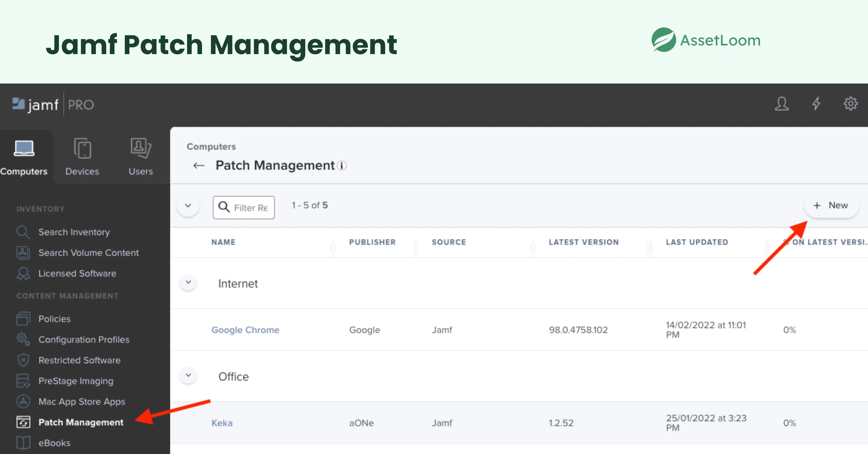Collapse the Office category group
The image size is (868, 454).
[188, 376]
